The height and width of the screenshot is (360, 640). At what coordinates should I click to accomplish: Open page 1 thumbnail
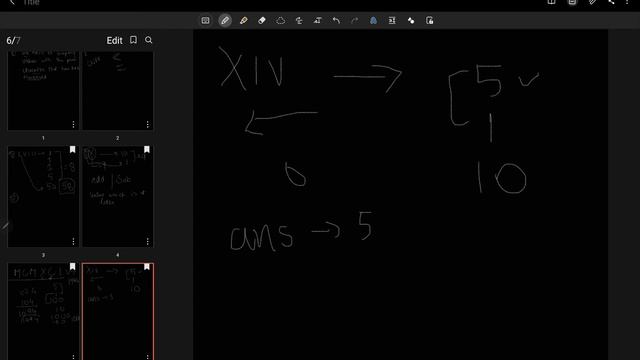click(43, 91)
